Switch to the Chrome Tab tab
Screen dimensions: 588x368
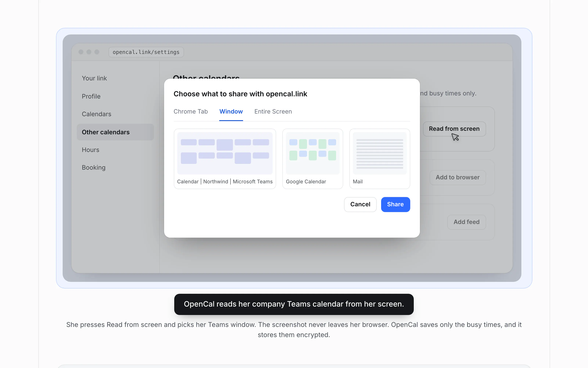click(191, 112)
